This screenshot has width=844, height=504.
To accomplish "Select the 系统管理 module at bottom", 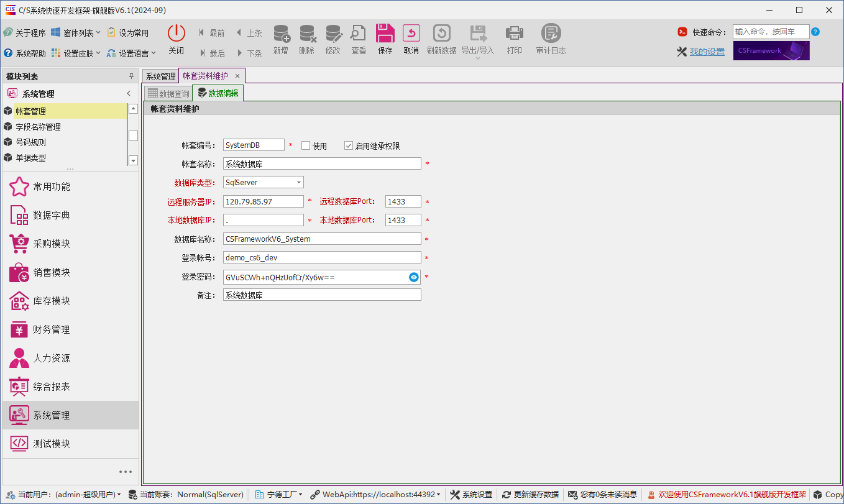I will (70, 415).
